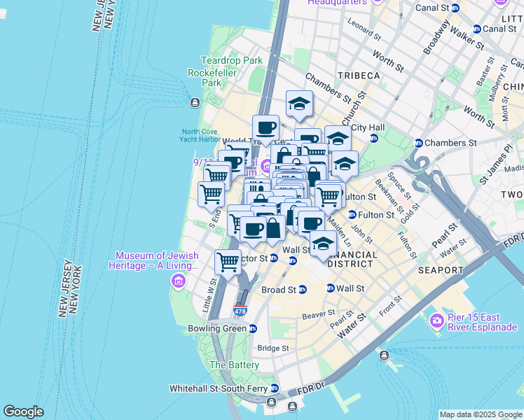The width and height of the screenshot is (524, 420).
Task: Click The Battery park label
Action: 234,365
